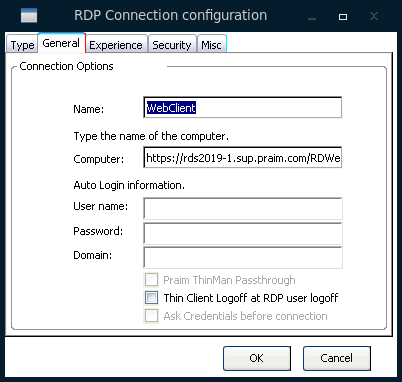Click the 'Computer:' label

pos(99,159)
